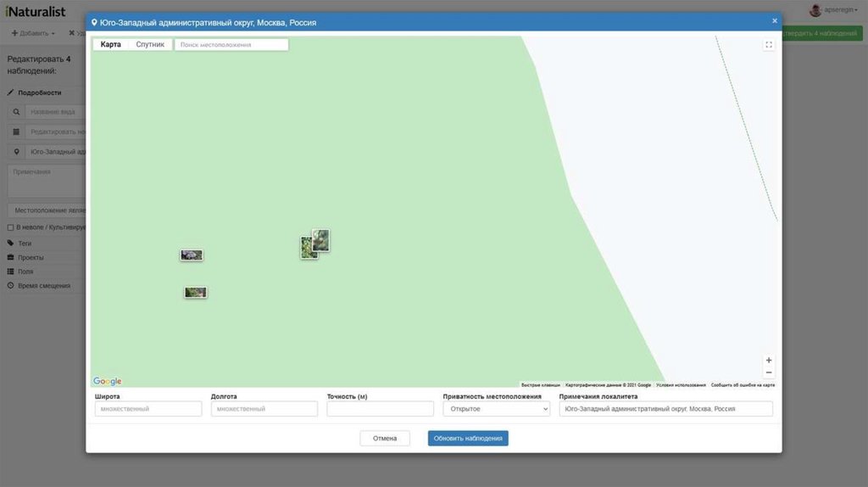This screenshot has height=487, width=868.
Task: Open Условия использования map link
Action: (x=681, y=385)
